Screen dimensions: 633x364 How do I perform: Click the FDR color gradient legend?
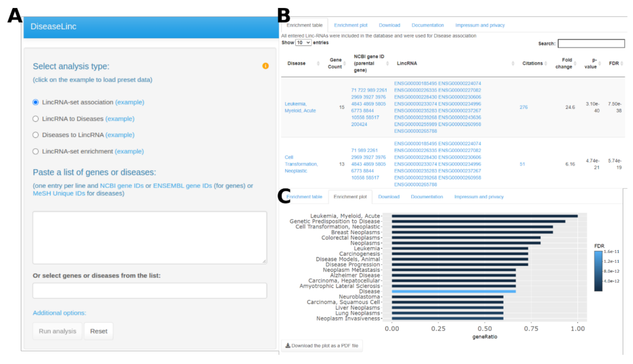[598, 271]
